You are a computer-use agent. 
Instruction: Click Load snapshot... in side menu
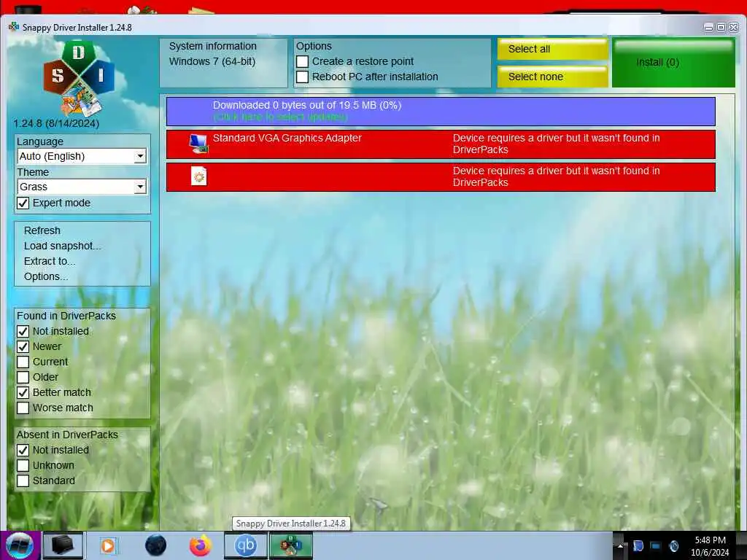pos(63,246)
